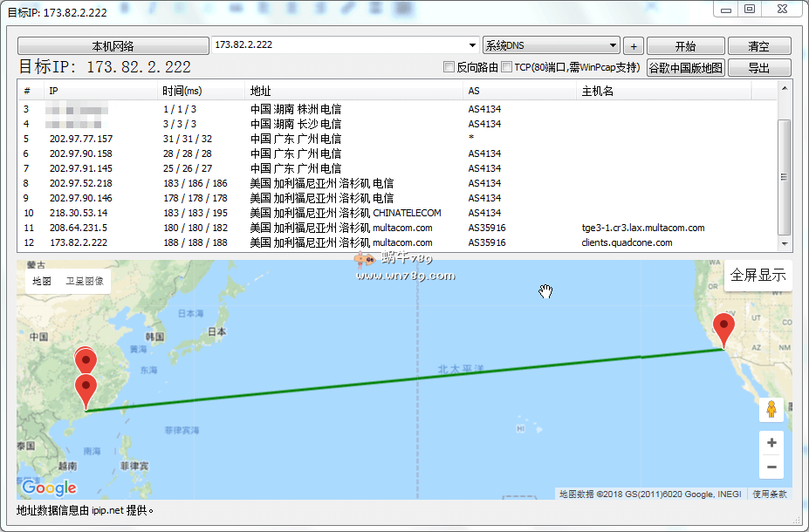Click the lower red pin in China
Viewport: 809px width, 532px height.
point(86,391)
